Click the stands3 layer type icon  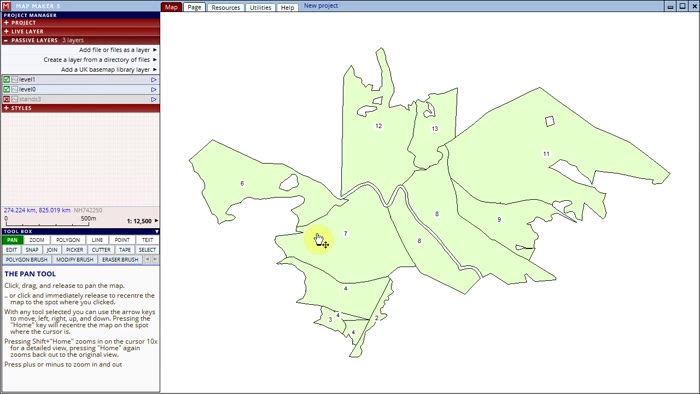click(x=15, y=99)
